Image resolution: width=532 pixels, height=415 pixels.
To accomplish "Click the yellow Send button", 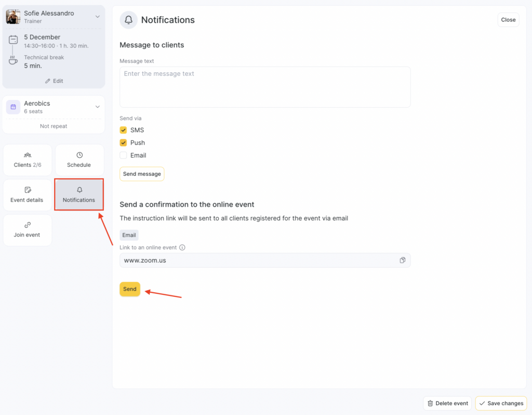I will tap(130, 289).
